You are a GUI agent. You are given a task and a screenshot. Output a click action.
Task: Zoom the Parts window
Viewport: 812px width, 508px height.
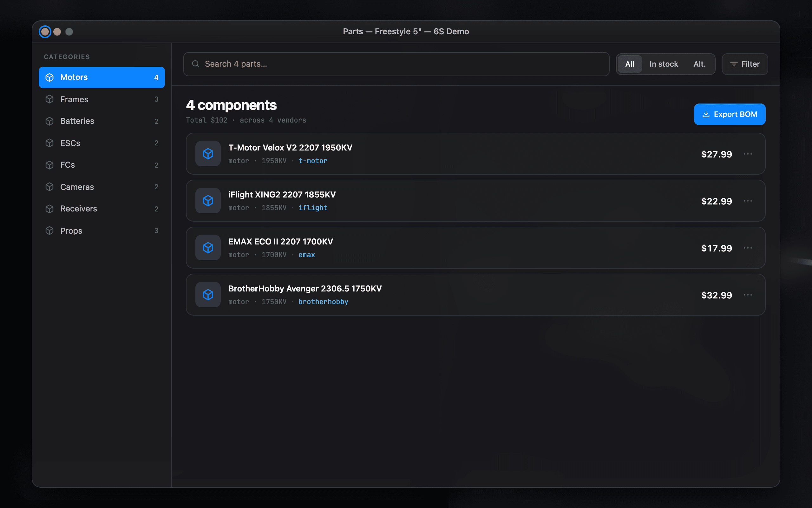click(69, 31)
